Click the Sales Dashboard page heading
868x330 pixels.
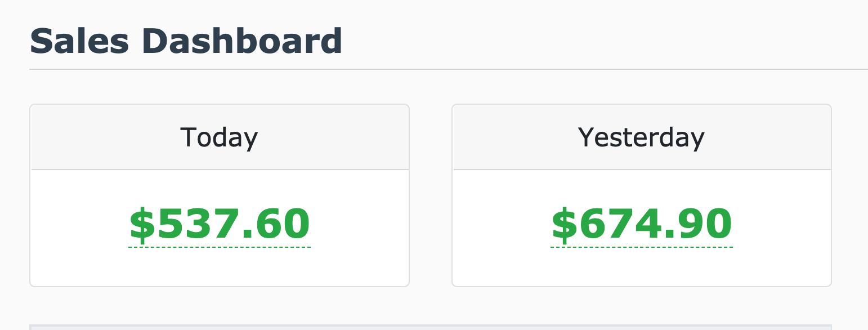tap(186, 42)
